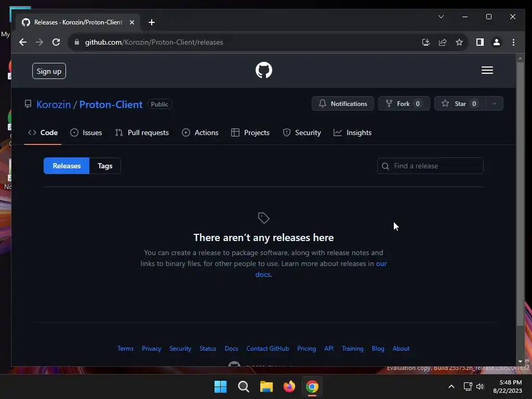Open the Chrome profile icon

(496, 42)
